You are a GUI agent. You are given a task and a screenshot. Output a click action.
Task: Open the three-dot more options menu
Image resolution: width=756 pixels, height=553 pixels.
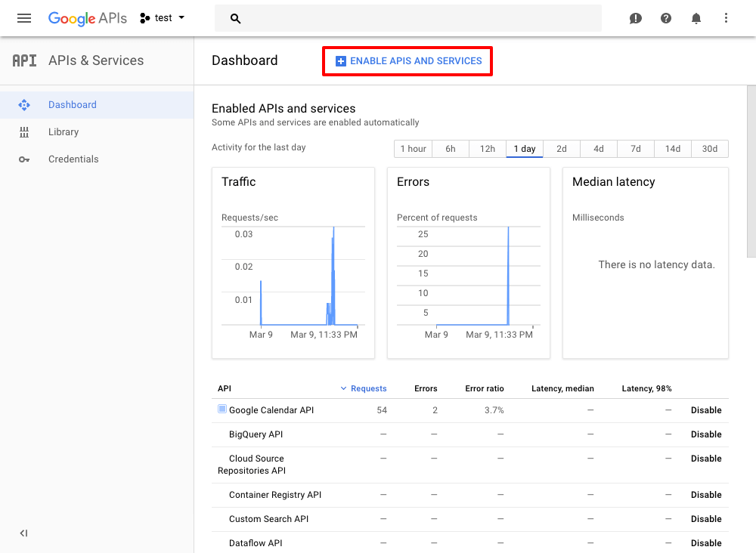(727, 18)
